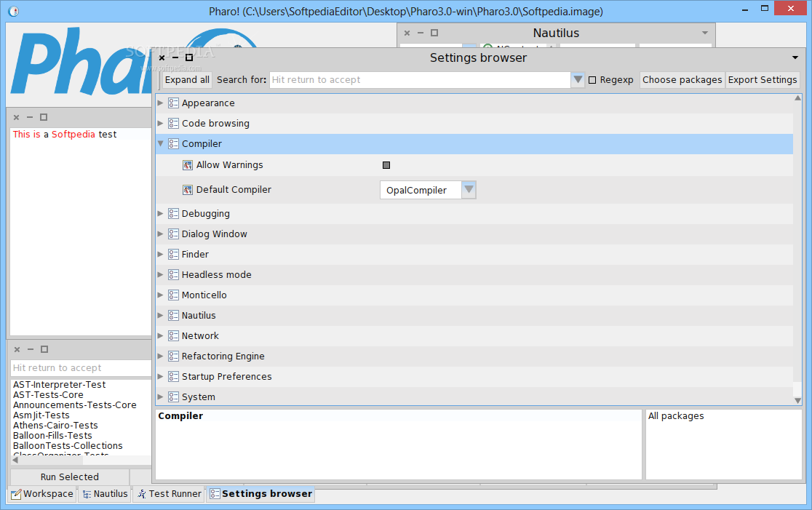Screen dimensions: 812x510
Task: Click the System group icon
Action: pyautogui.click(x=173, y=397)
